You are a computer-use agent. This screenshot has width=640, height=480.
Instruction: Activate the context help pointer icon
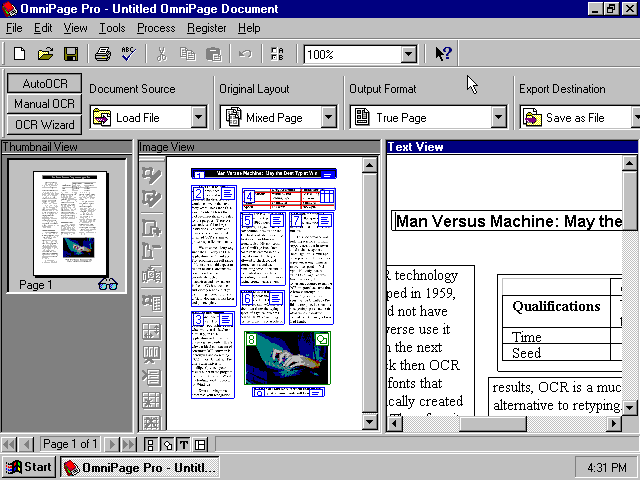pyautogui.click(x=443, y=53)
